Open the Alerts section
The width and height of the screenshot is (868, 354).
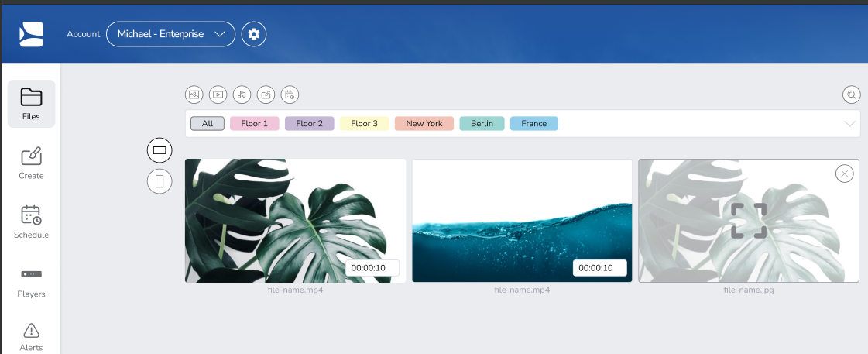[x=32, y=338]
